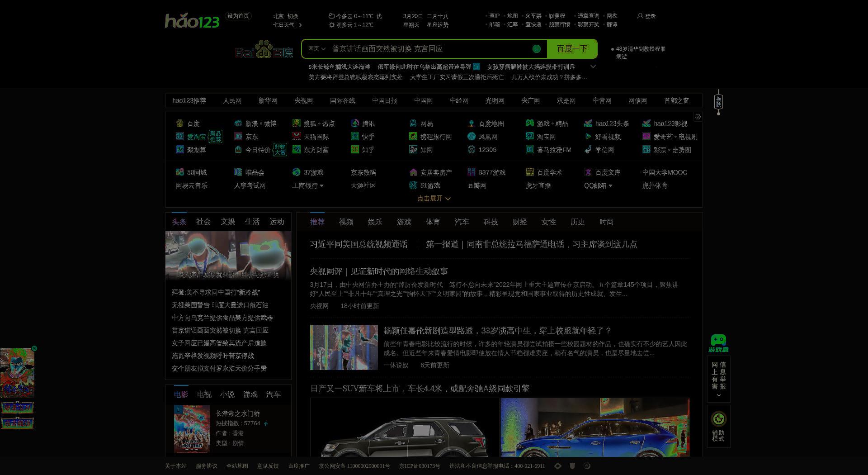This screenshot has width=868, height=475.
Task: Click the Baidu logo beside search box
Action: pyautogui.click(x=264, y=49)
